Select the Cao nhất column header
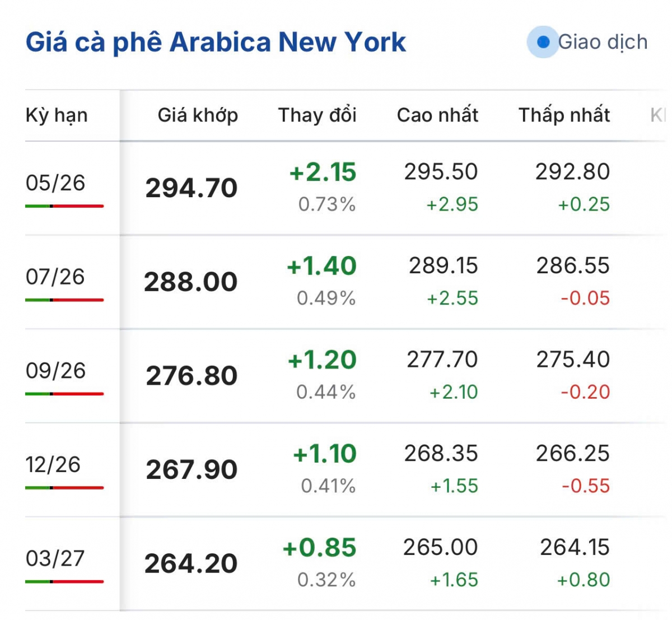 pos(437,115)
